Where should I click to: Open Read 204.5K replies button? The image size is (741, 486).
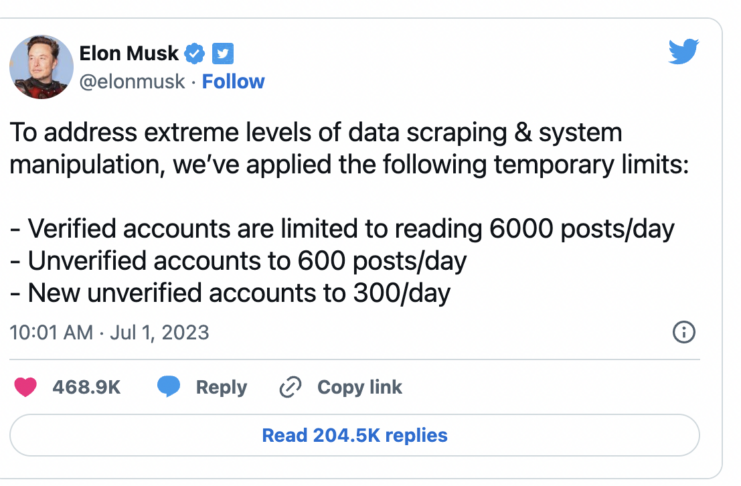pyautogui.click(x=354, y=435)
